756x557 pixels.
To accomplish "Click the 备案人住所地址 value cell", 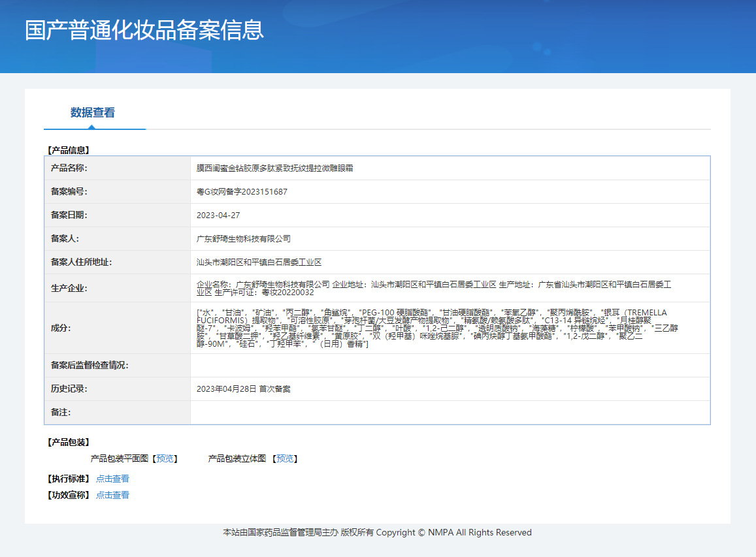I will [259, 263].
